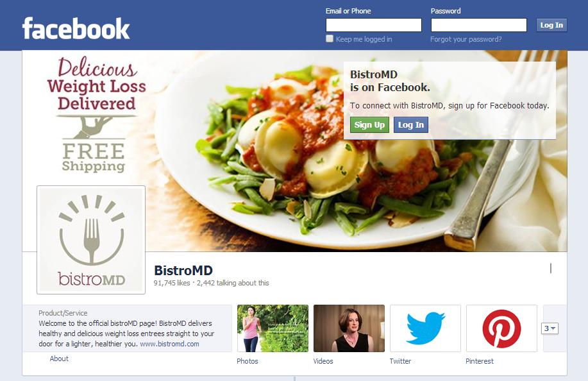Open the Photos thumbnail of jogging woman
This screenshot has width=588, height=381.
click(x=273, y=328)
